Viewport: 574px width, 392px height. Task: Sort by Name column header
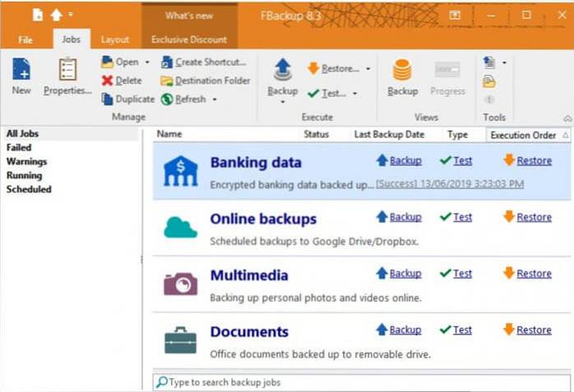pos(169,134)
